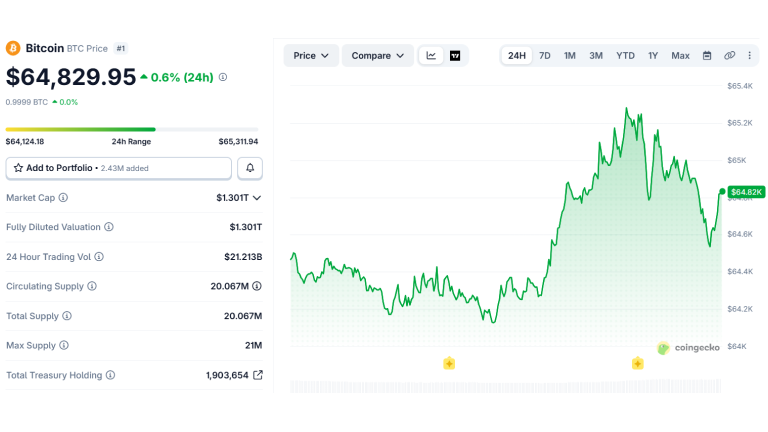The image size is (768, 432).
Task: Open 24 Hour Trading Vol info icon
Action: pos(99,257)
